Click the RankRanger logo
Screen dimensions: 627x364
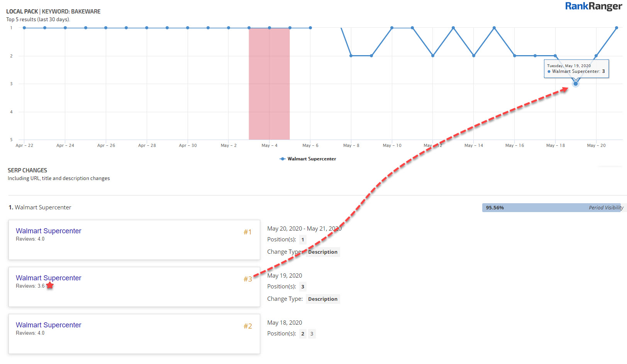coord(593,7)
